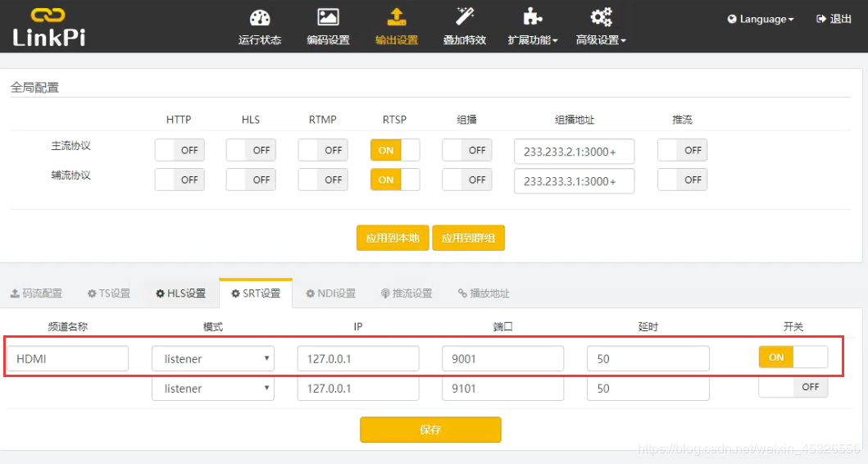This screenshot has width=868, height=464.
Task: Edit the HDMI channel name field
Action: coord(67,359)
